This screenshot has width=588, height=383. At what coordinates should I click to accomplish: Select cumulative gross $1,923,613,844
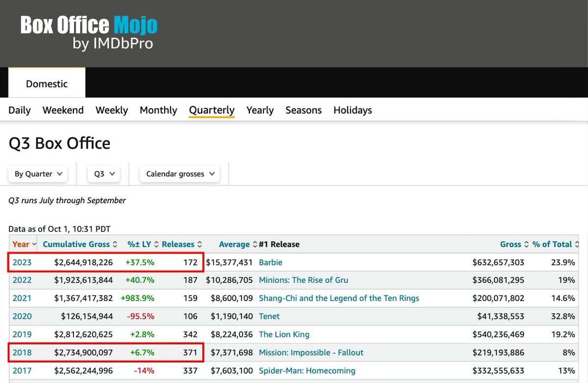coord(83,280)
